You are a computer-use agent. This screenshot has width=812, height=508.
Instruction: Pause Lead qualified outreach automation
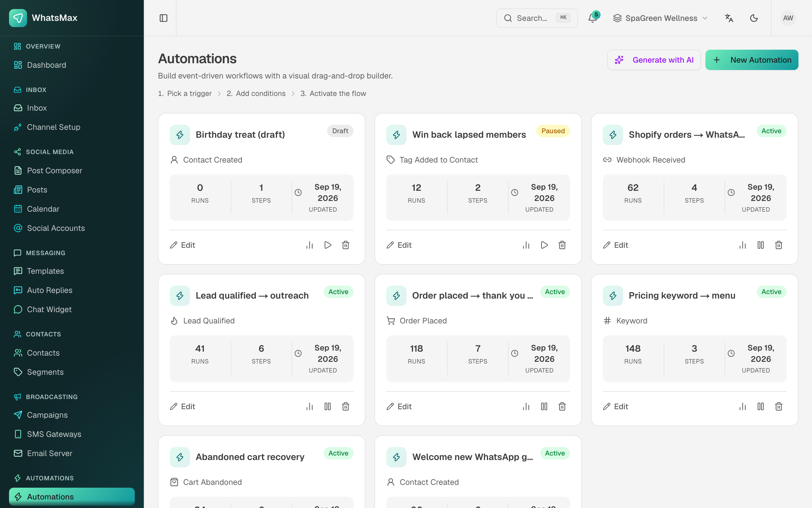tap(328, 406)
